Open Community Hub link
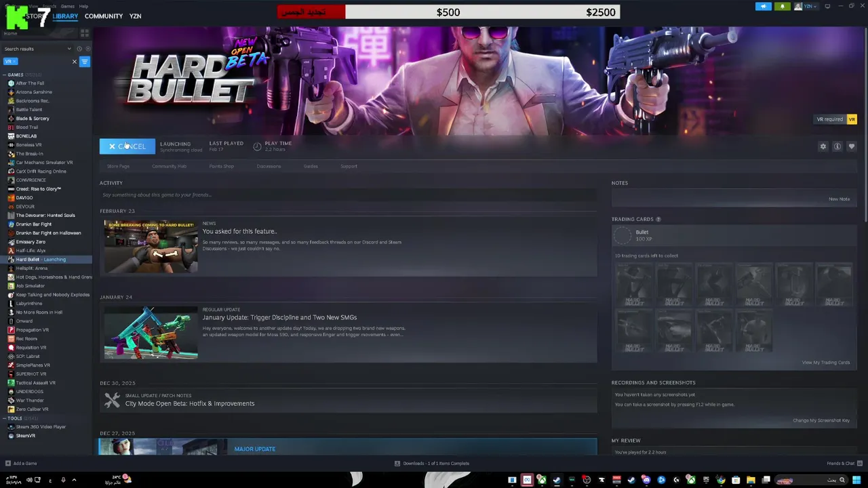 pos(170,166)
